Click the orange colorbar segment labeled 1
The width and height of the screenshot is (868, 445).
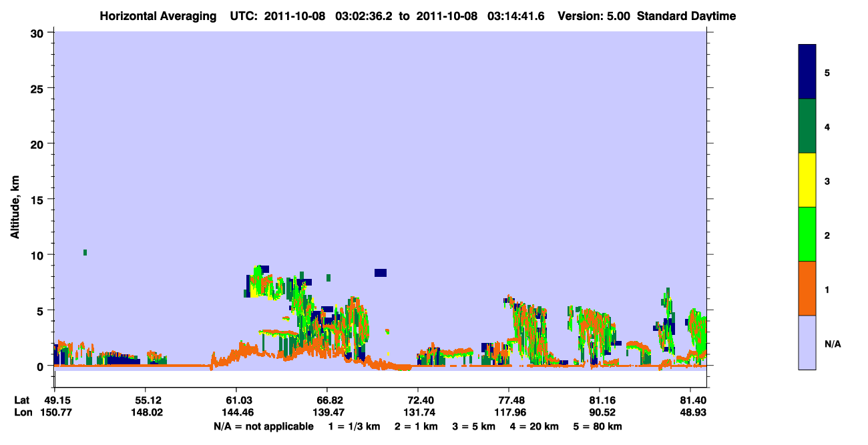click(807, 288)
